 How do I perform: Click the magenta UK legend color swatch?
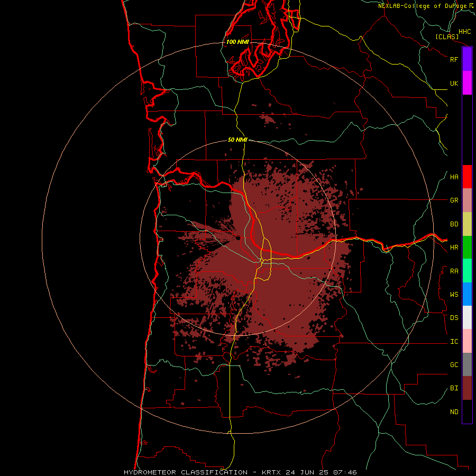pyautogui.click(x=467, y=83)
